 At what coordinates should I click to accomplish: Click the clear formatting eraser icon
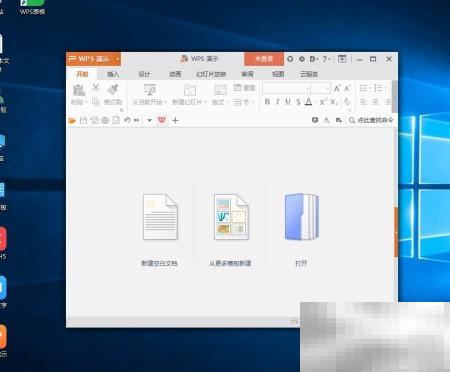point(347,101)
